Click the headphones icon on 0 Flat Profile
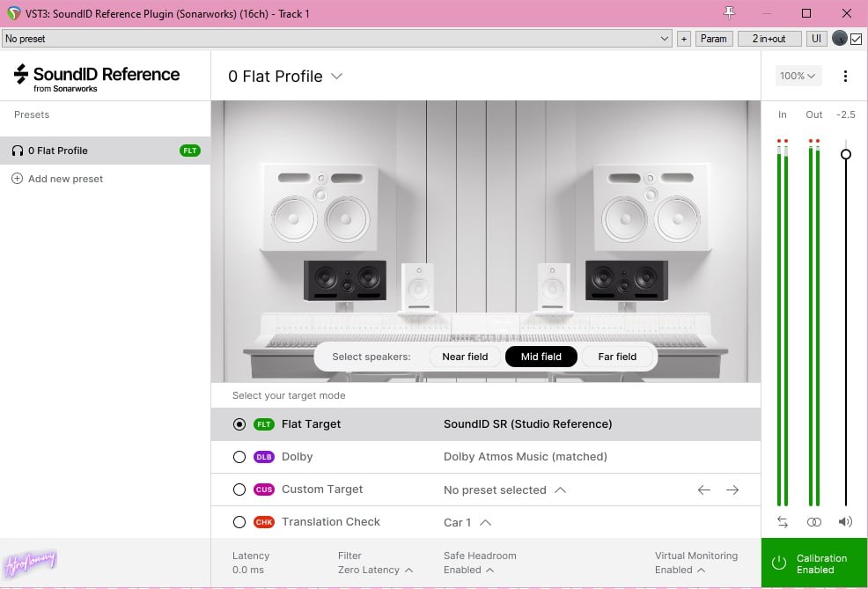The width and height of the screenshot is (868, 589). (18, 151)
